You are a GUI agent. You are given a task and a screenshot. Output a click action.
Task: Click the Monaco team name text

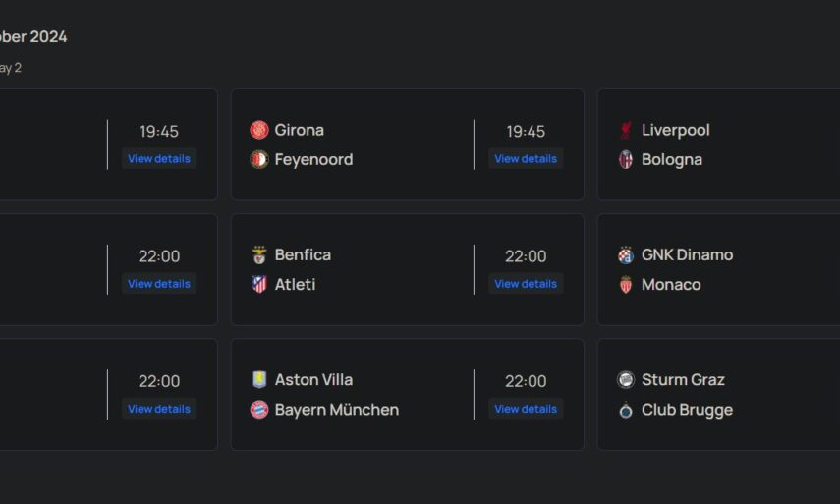click(671, 285)
